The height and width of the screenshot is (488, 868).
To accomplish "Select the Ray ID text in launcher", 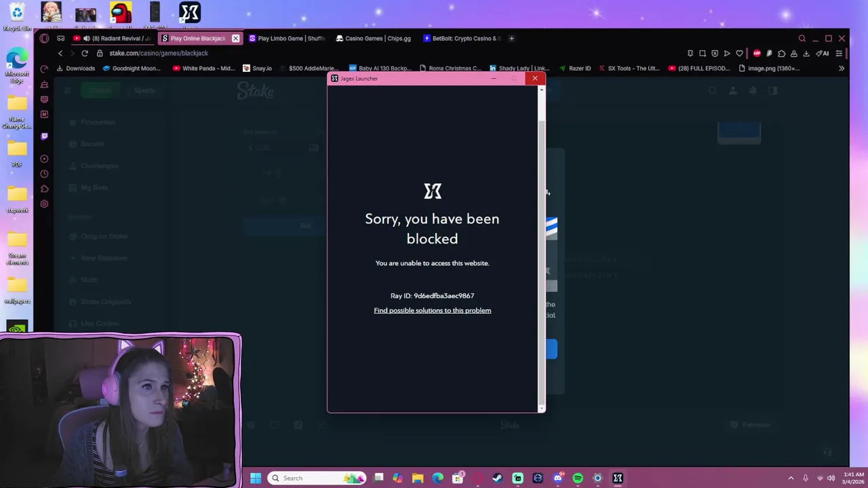I will click(432, 296).
